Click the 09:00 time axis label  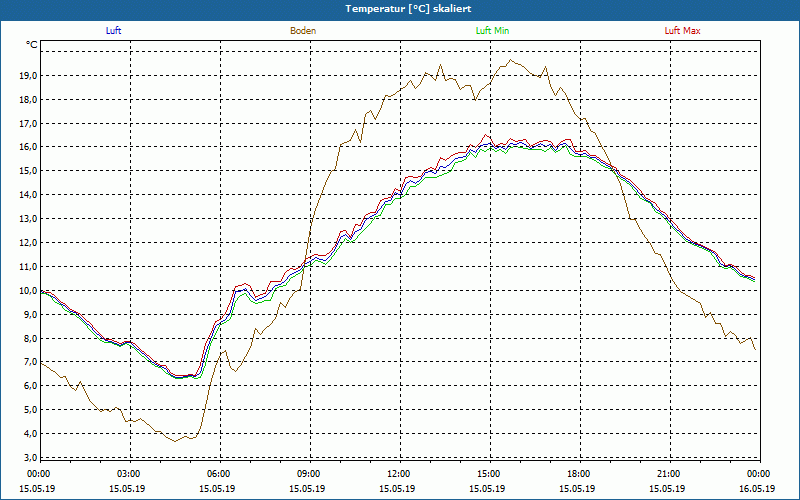tap(307, 474)
